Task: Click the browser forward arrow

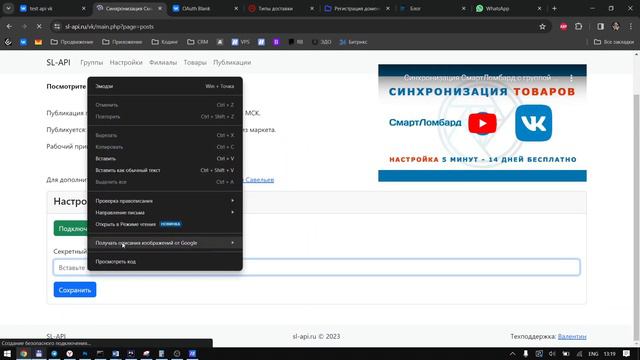Action: (24, 27)
